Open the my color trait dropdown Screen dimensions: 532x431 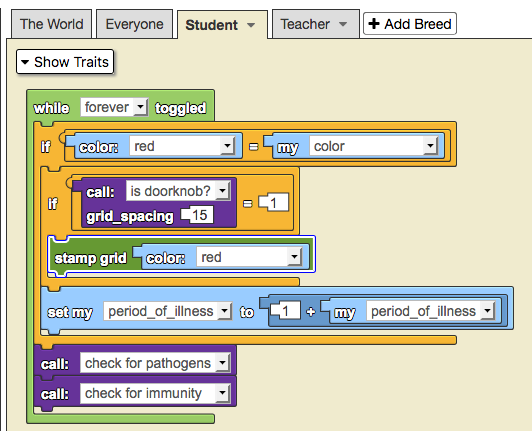[374, 146]
